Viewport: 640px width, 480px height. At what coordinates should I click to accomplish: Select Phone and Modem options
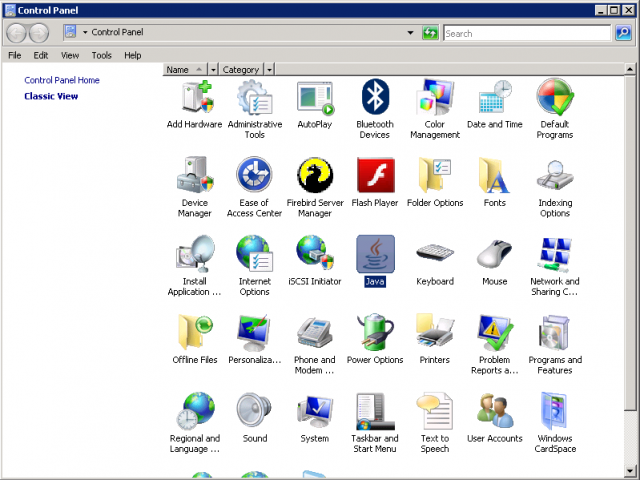coord(315,344)
